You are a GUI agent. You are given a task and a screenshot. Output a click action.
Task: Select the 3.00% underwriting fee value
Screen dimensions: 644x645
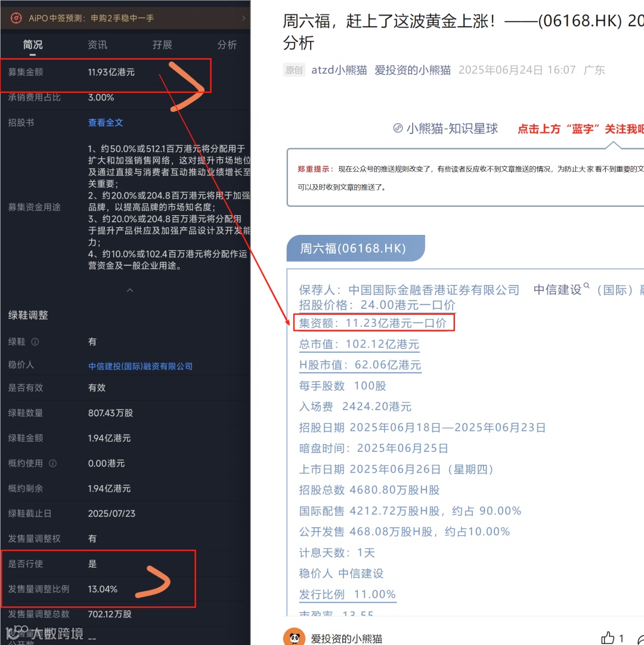(x=101, y=98)
